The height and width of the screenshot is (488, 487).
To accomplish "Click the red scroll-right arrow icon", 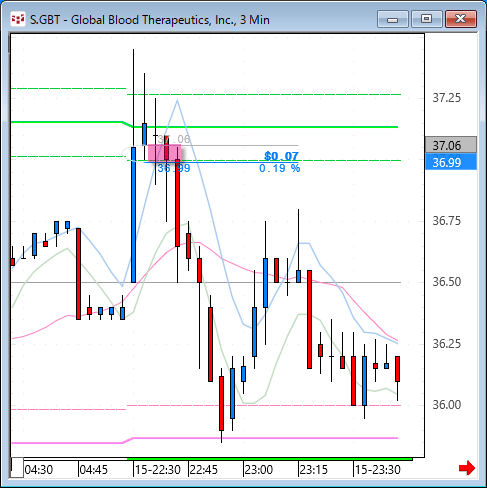I will tap(467, 468).
